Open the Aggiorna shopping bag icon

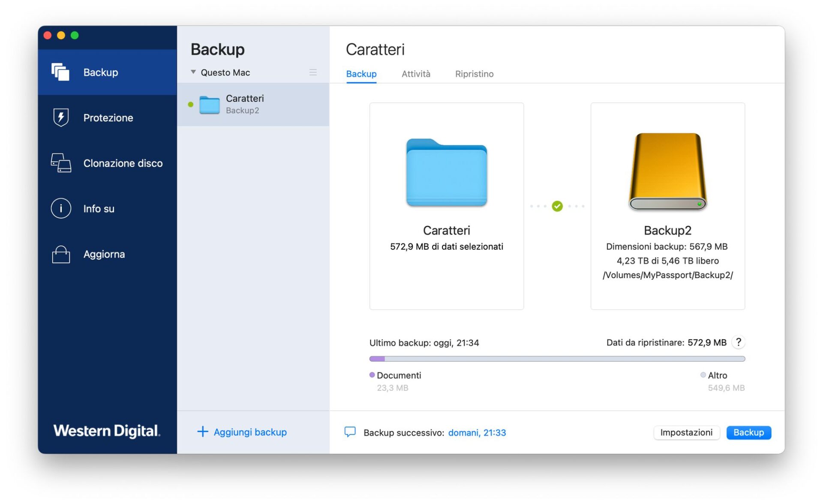(60, 254)
